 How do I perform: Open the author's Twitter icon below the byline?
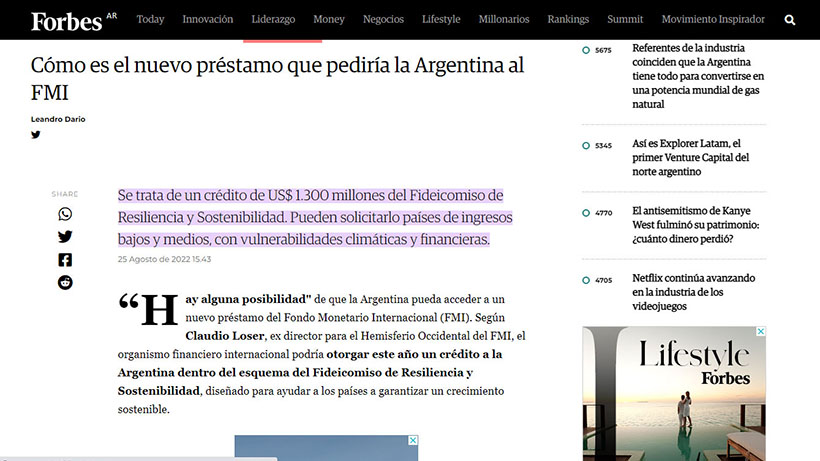point(36,135)
